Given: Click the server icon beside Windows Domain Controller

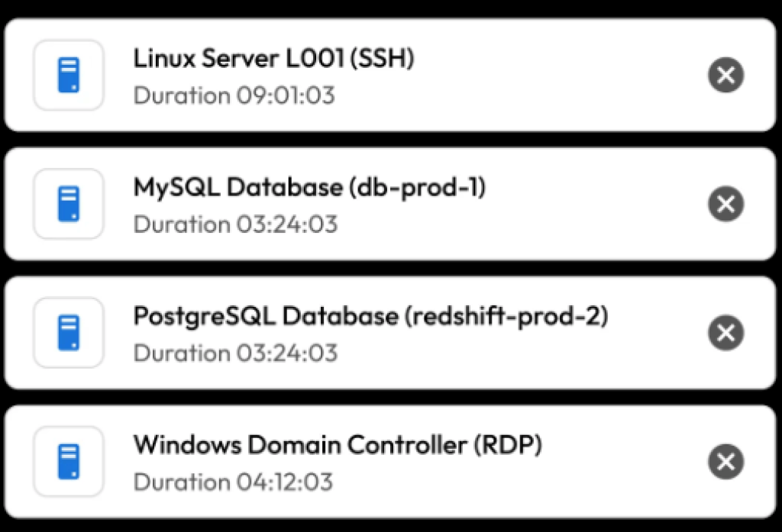Looking at the screenshot, I should pyautogui.click(x=68, y=462).
